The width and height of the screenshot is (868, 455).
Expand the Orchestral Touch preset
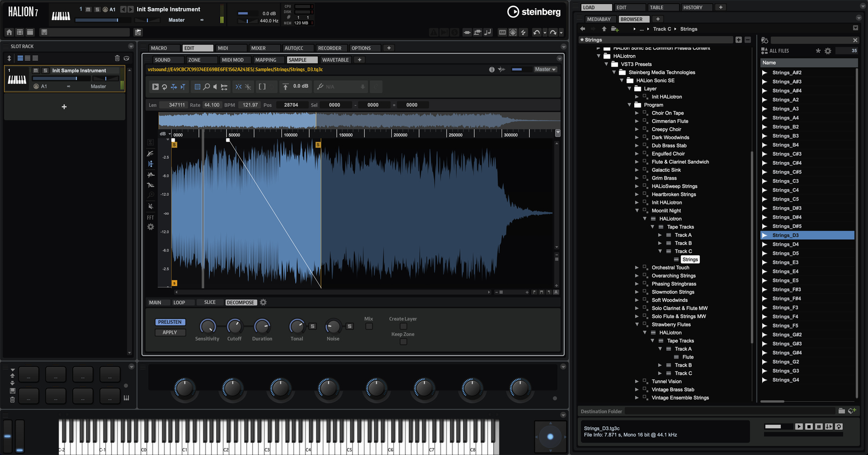click(637, 267)
